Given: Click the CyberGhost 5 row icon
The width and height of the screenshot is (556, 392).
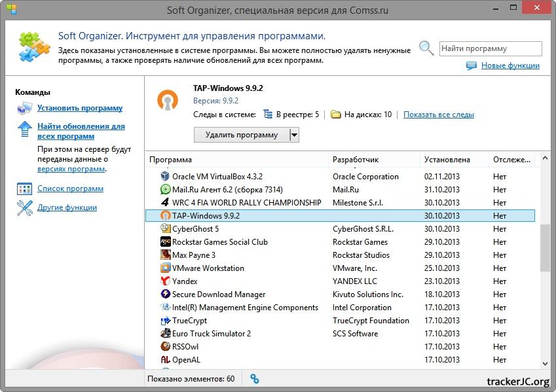Looking at the screenshot, I should click(x=165, y=228).
